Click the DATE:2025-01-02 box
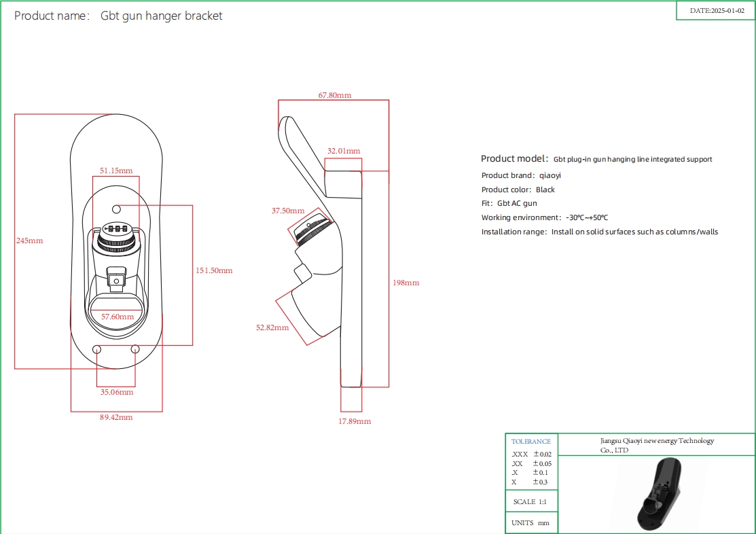Viewport: 756px width, 534px height. (716, 11)
